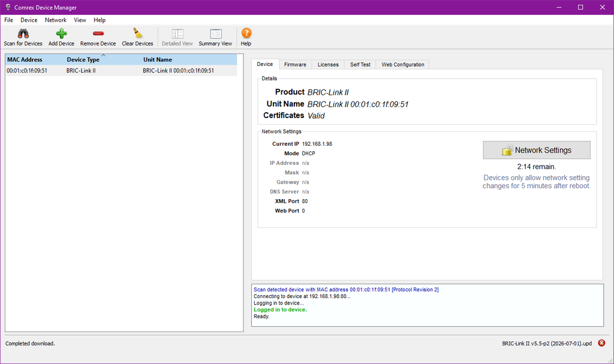Click the 'Ready.' log line
Screen dimensions: 614x364
click(261, 316)
